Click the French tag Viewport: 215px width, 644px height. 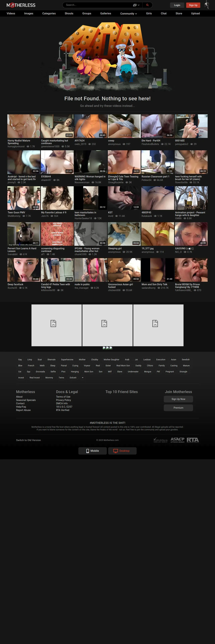click(x=31, y=365)
